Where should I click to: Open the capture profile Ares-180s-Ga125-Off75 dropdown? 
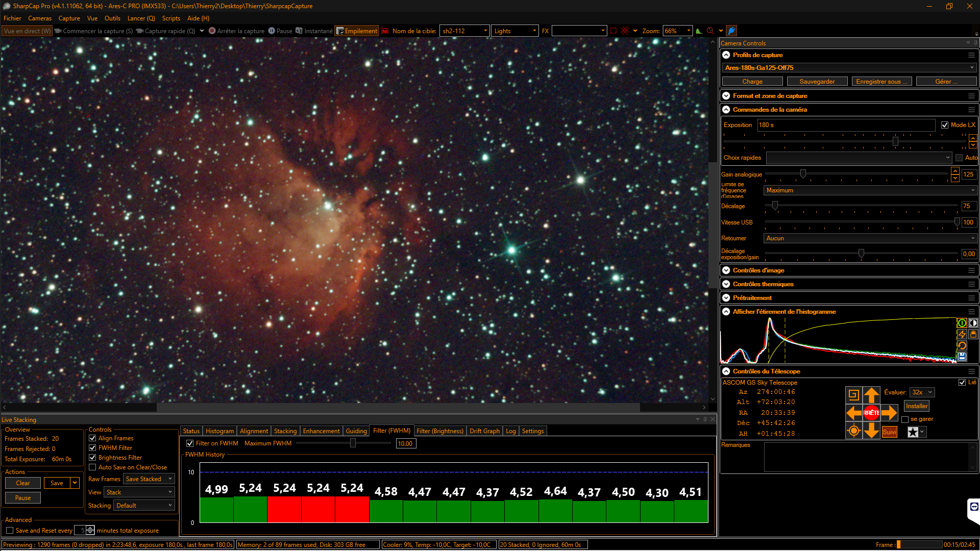pyautogui.click(x=849, y=68)
